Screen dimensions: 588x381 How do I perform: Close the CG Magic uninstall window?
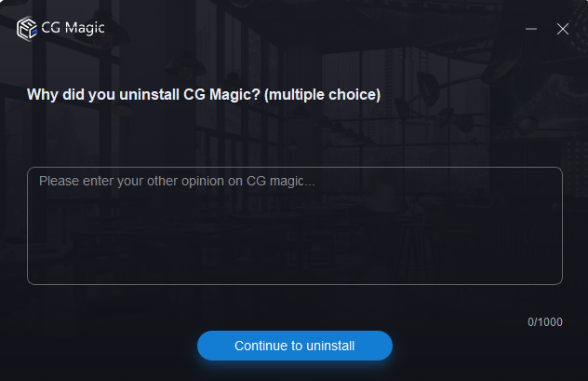point(563,29)
